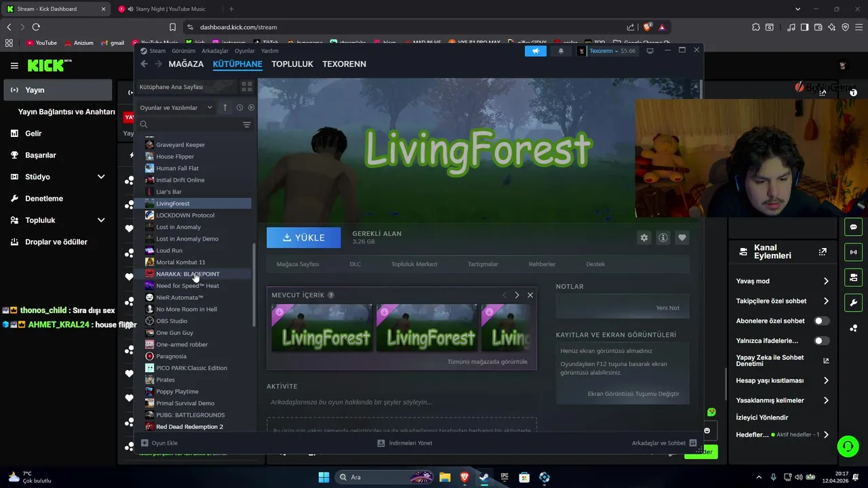Open Steam Görünüm menu
Image resolution: width=868 pixels, height=488 pixels.
point(183,51)
